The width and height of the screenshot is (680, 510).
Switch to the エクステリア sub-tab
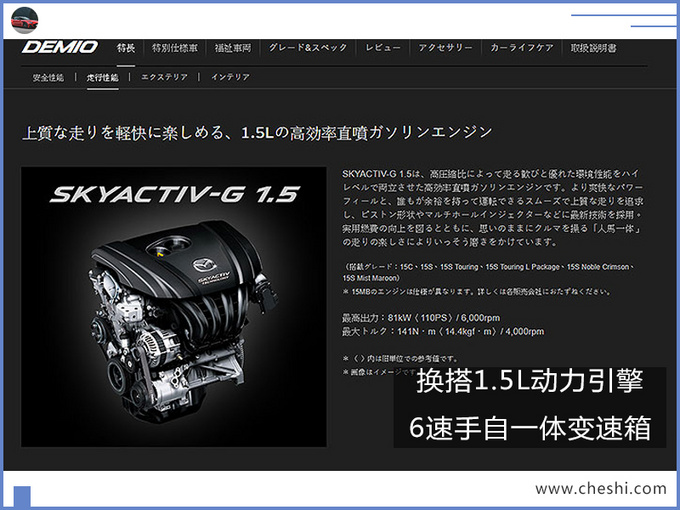click(x=164, y=77)
